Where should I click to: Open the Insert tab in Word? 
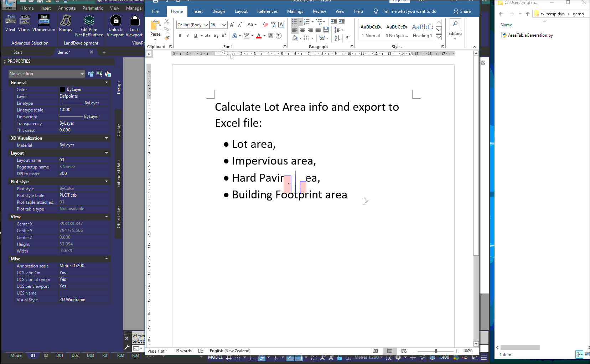[197, 11]
